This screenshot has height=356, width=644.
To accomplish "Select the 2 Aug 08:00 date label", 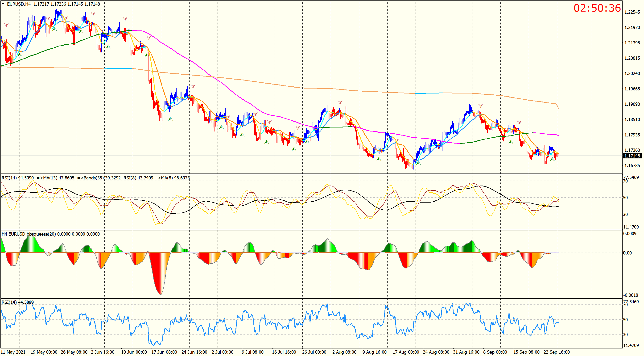I will click(x=344, y=352).
